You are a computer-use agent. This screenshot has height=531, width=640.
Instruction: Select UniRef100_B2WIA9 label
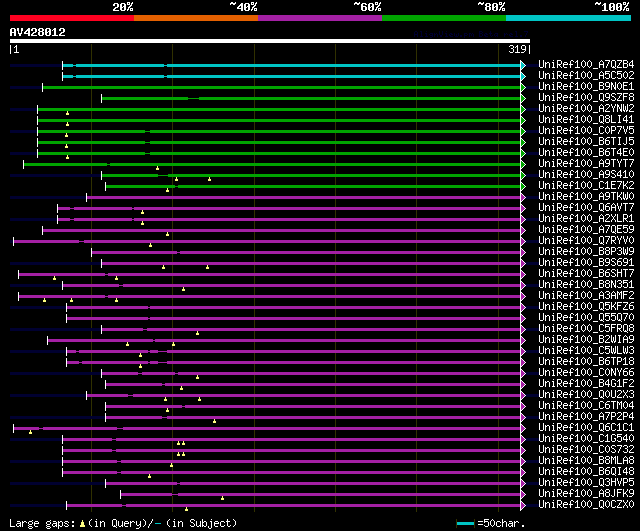pyautogui.click(x=586, y=340)
